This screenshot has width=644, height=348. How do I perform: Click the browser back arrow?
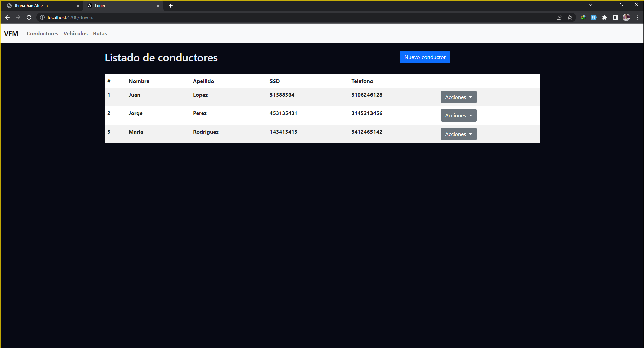coord(7,17)
